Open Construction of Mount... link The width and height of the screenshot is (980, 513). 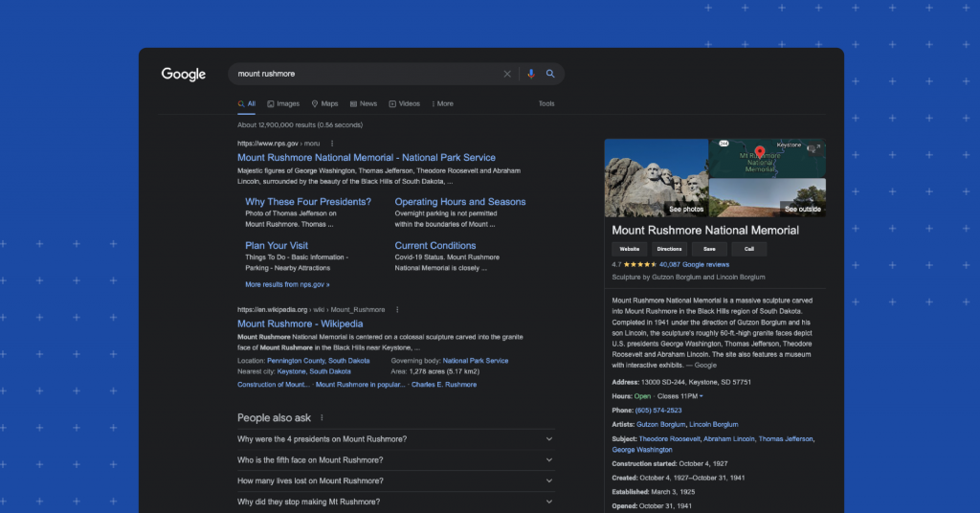pyautogui.click(x=273, y=385)
